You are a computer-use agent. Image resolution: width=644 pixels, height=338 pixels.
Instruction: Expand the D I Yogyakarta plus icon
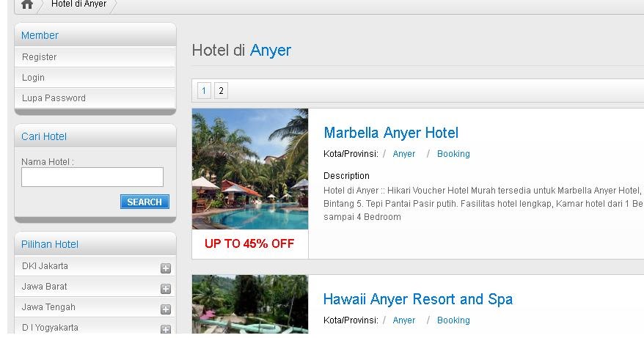coord(166,329)
